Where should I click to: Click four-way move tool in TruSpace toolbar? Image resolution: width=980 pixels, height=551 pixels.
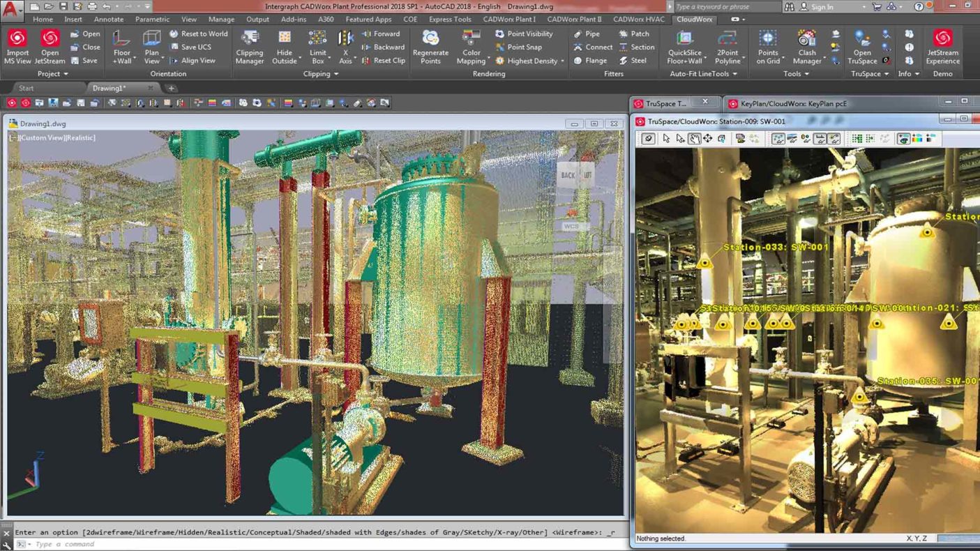click(x=707, y=139)
